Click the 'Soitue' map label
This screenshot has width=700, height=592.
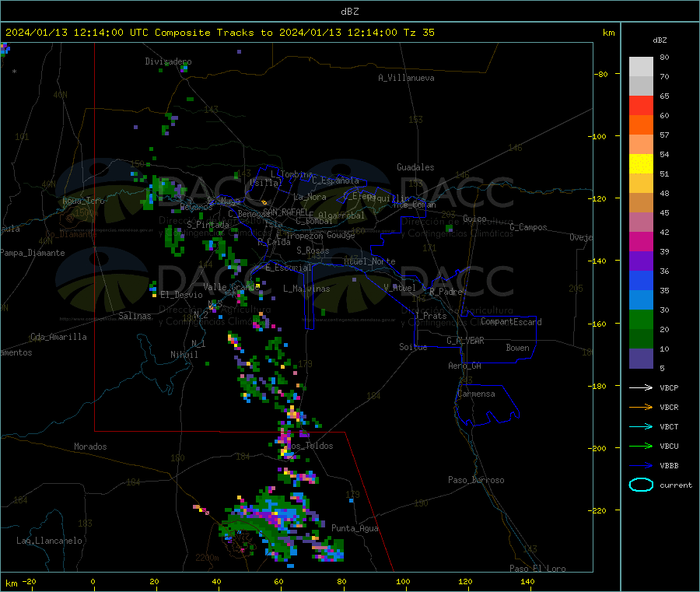coord(413,347)
